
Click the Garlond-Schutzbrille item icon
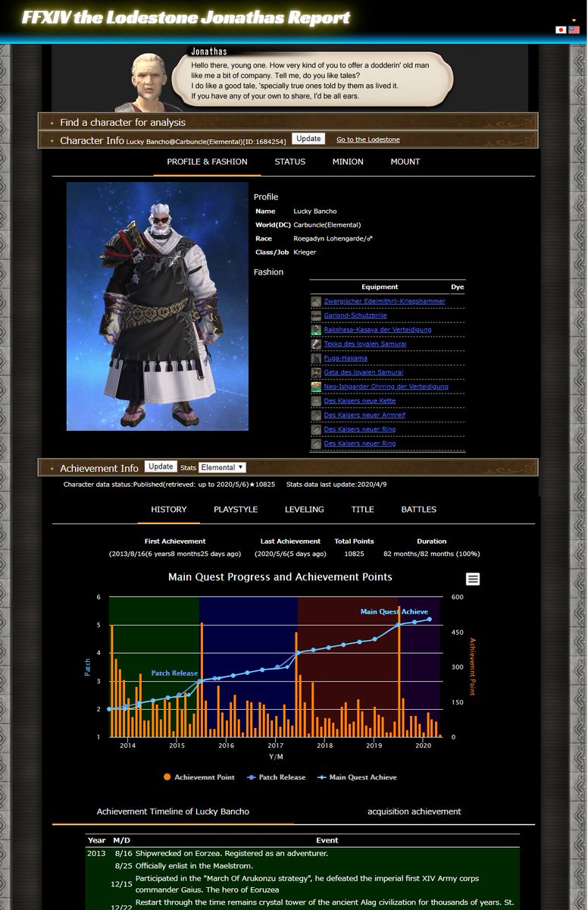316,315
